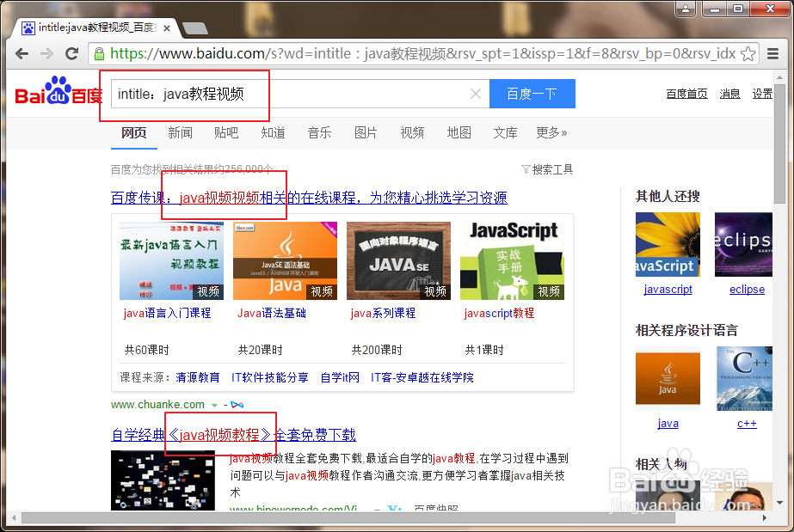Bookmark page with the star icon
This screenshot has height=532, width=794.
[x=748, y=53]
